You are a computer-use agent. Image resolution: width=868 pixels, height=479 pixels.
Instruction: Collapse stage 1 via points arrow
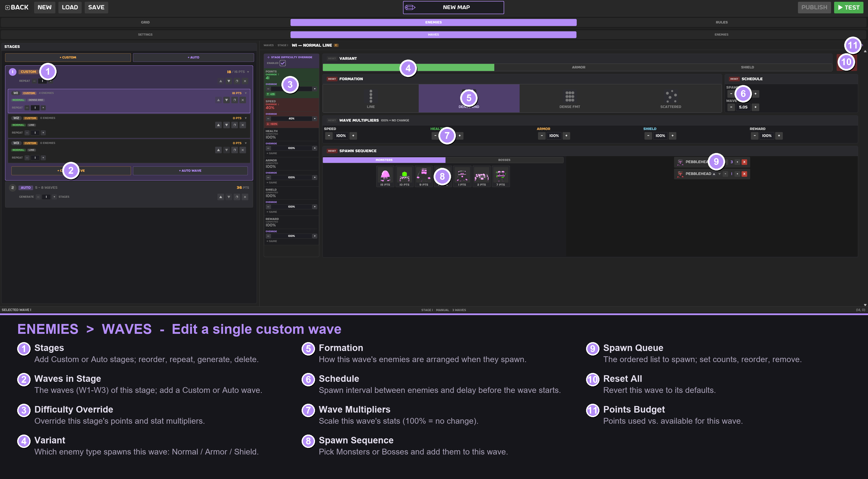pyautogui.click(x=248, y=72)
